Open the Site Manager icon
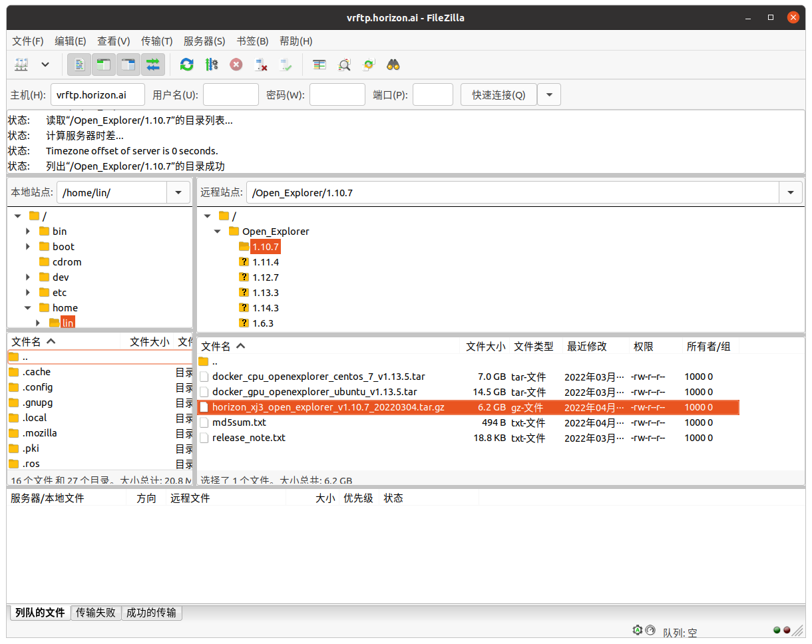The width and height of the screenshot is (812, 644). coord(22,65)
